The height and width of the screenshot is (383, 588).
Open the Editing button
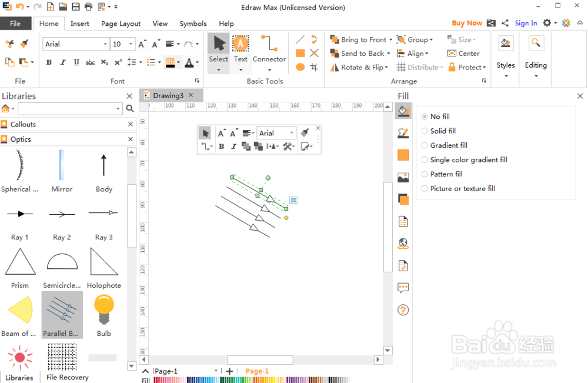536,56
